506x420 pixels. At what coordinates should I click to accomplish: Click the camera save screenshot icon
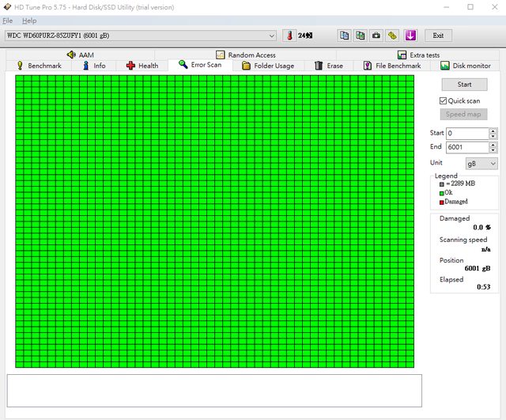pos(376,36)
